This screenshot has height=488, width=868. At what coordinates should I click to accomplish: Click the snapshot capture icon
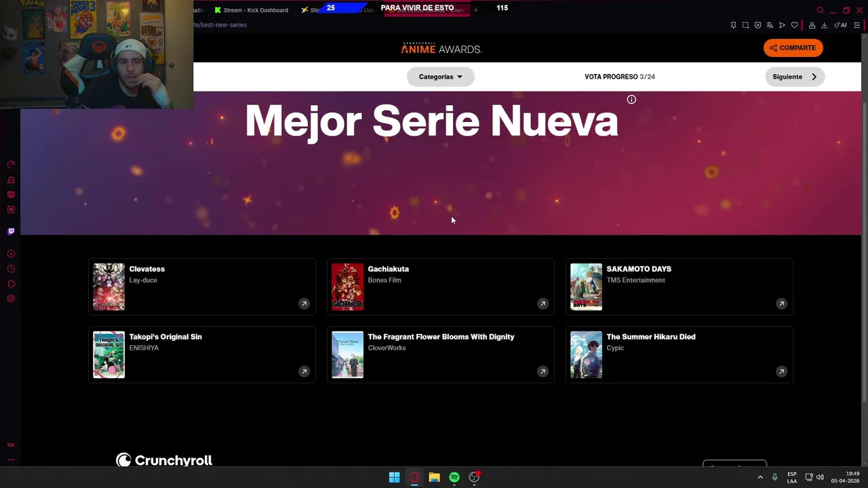pos(745,25)
